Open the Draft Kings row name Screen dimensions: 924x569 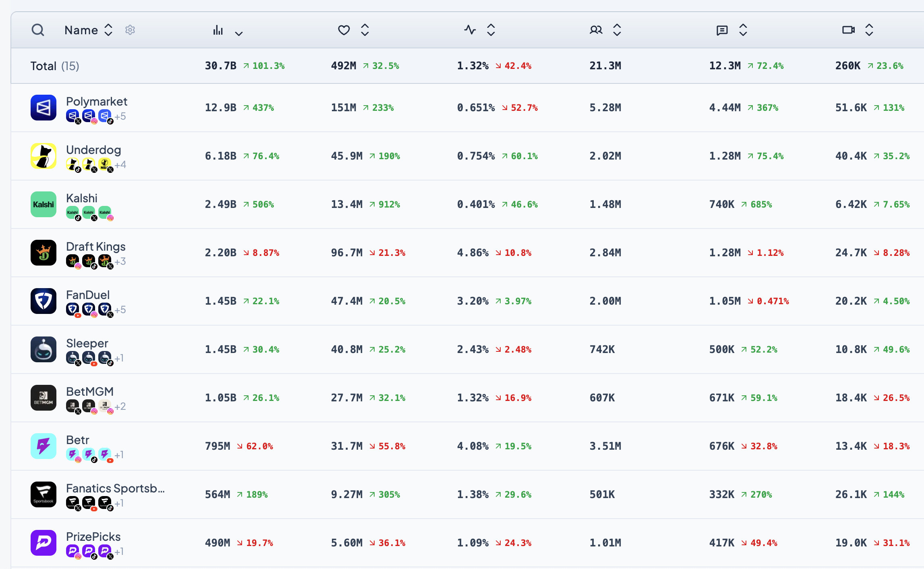click(96, 247)
